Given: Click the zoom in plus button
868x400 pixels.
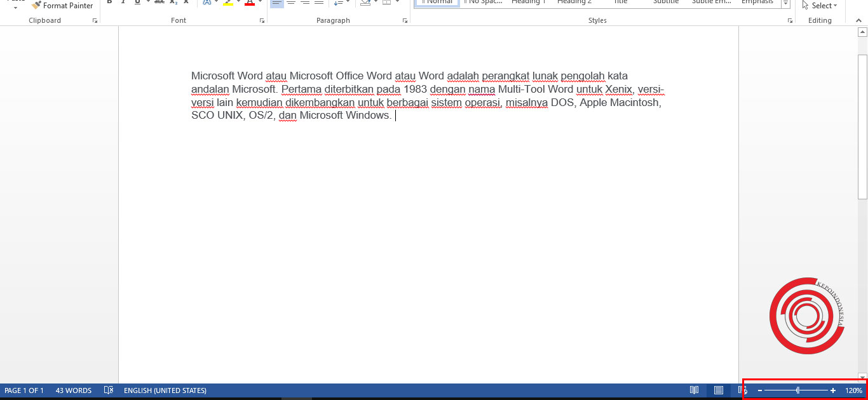Looking at the screenshot, I should [833, 390].
